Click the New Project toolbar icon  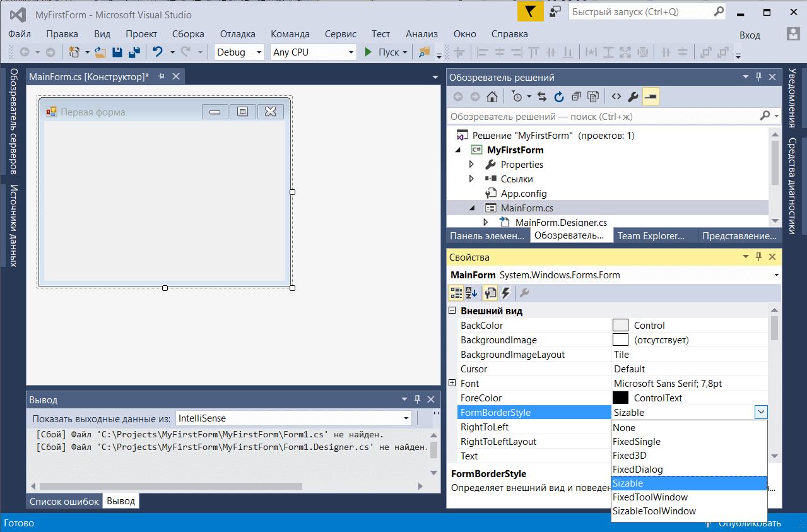pos(74,52)
